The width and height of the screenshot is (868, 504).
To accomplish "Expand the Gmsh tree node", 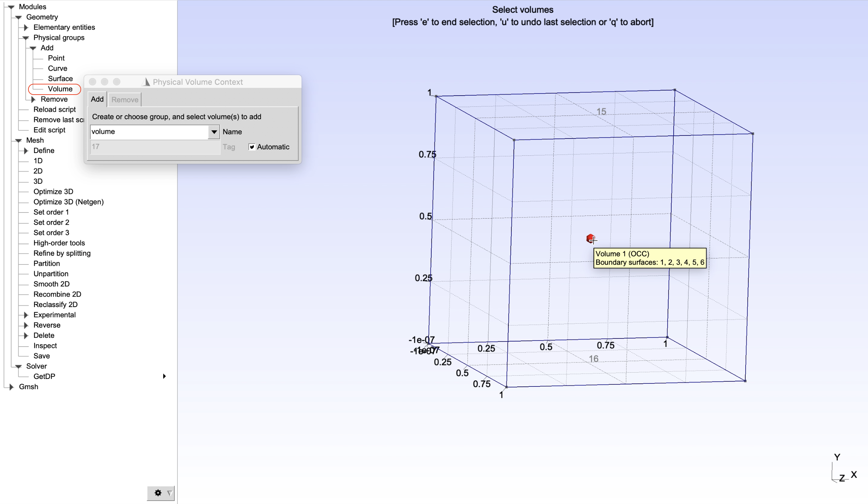I will (x=11, y=386).
